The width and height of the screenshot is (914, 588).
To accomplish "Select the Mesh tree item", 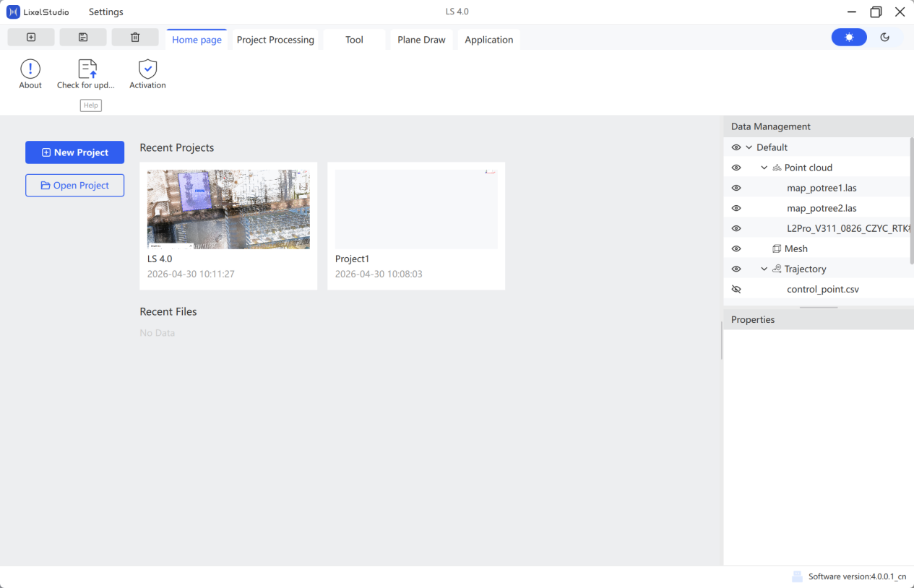I will (796, 248).
